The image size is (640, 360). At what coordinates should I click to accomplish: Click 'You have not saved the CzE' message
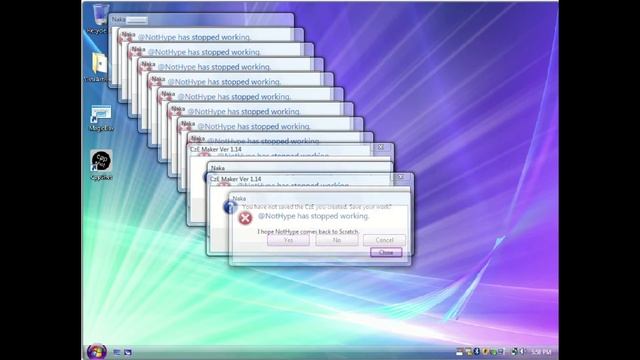[x=317, y=207]
